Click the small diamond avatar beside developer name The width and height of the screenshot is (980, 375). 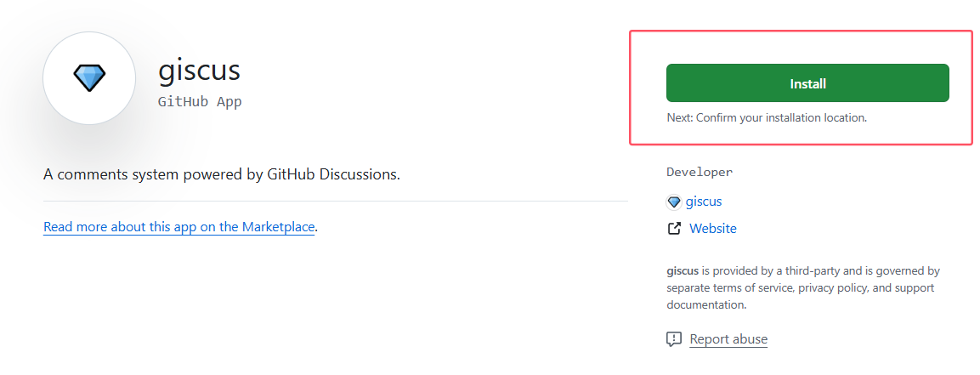click(674, 202)
